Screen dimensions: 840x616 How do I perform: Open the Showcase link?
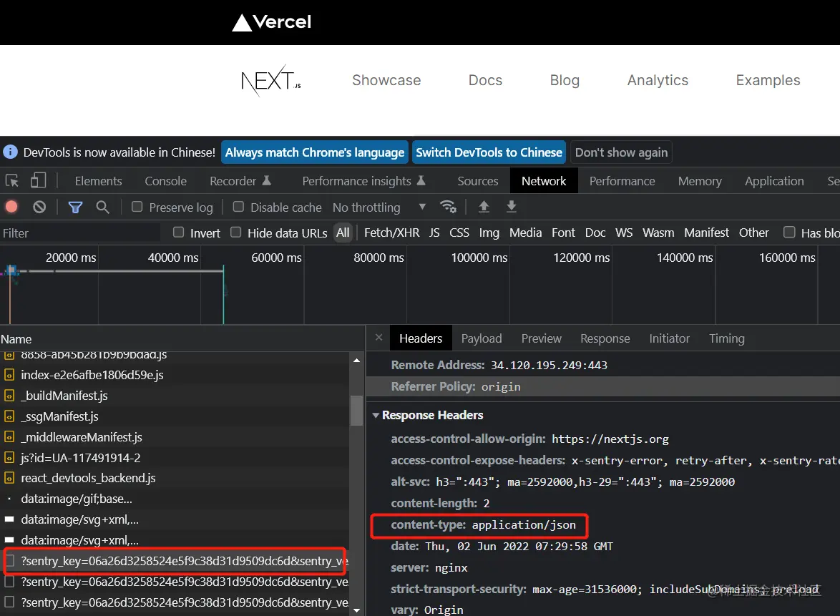[386, 80]
